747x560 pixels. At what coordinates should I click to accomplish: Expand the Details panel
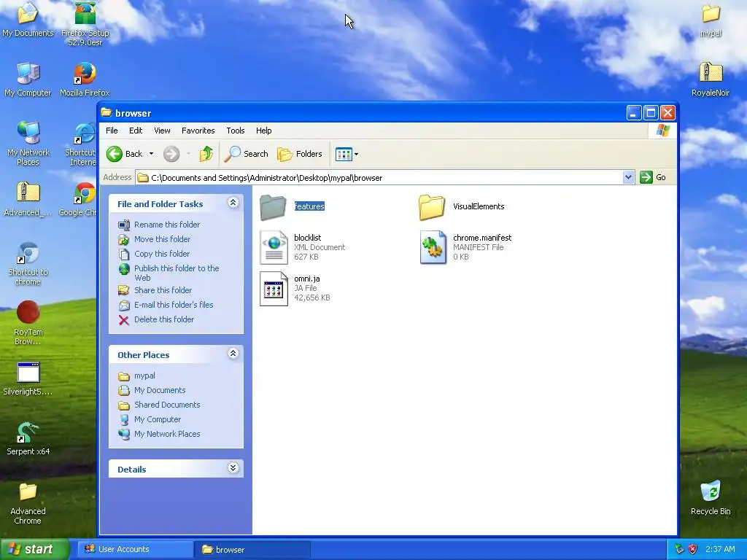tap(233, 468)
